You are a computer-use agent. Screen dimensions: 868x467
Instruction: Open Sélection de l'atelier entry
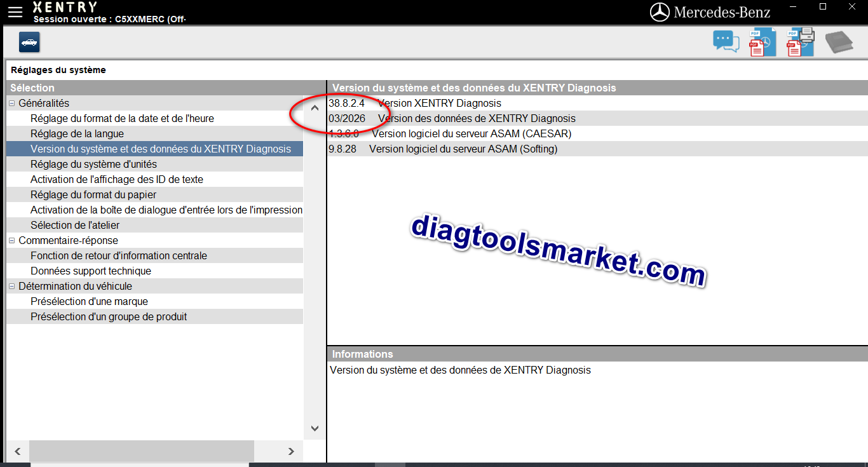point(75,225)
